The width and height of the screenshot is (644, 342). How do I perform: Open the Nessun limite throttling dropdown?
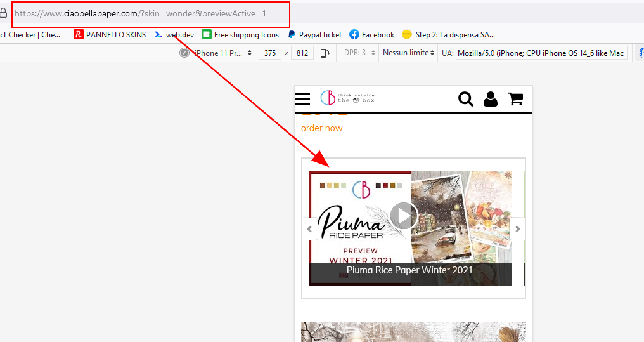tap(409, 53)
